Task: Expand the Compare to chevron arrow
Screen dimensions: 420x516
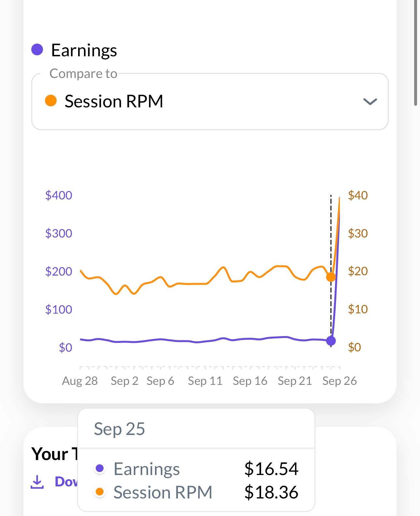Action: (x=370, y=102)
